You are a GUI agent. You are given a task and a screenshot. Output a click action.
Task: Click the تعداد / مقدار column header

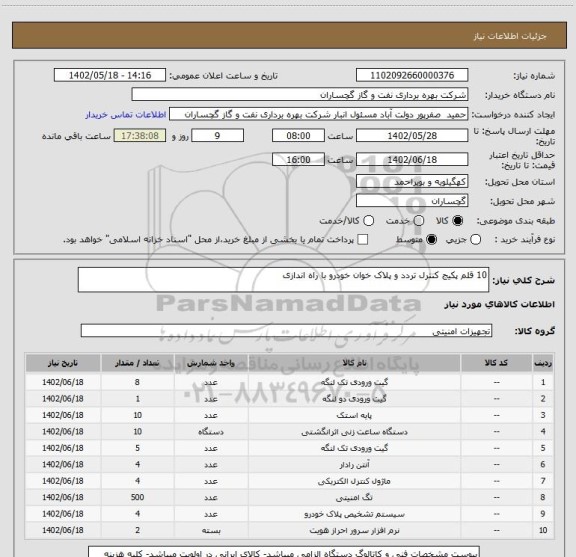pyautogui.click(x=137, y=363)
